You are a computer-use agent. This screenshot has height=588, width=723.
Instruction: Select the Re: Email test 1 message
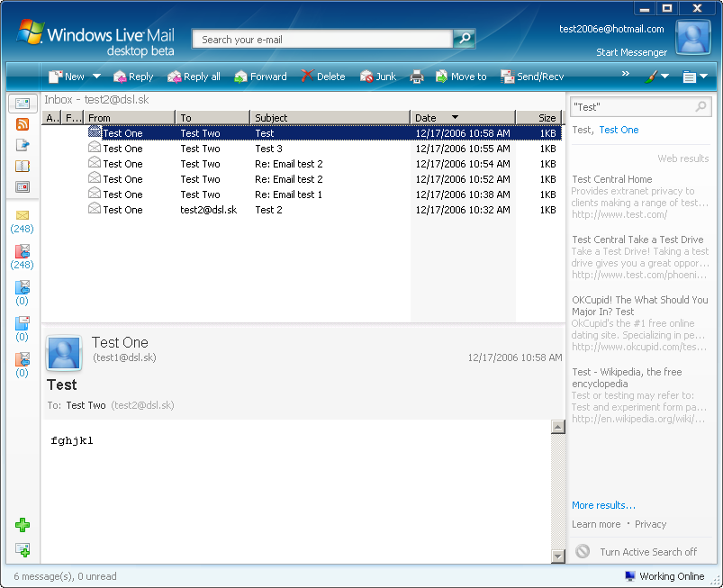302,194
